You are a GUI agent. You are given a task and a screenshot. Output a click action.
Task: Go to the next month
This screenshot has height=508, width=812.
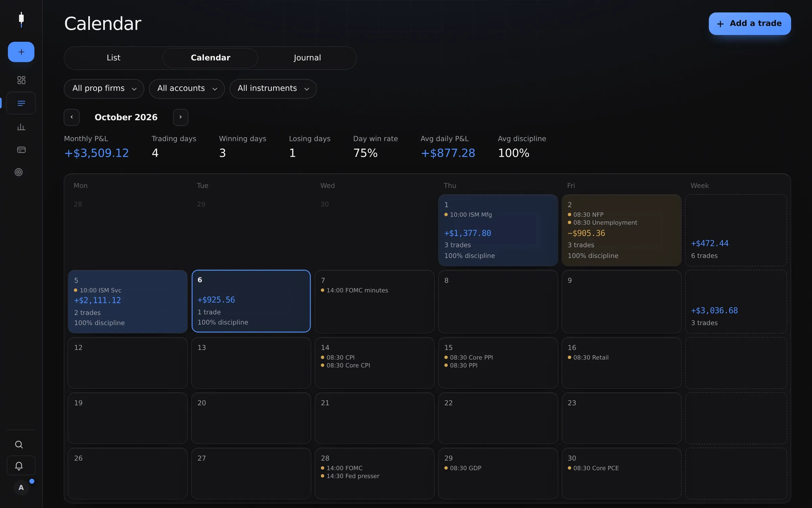click(181, 117)
